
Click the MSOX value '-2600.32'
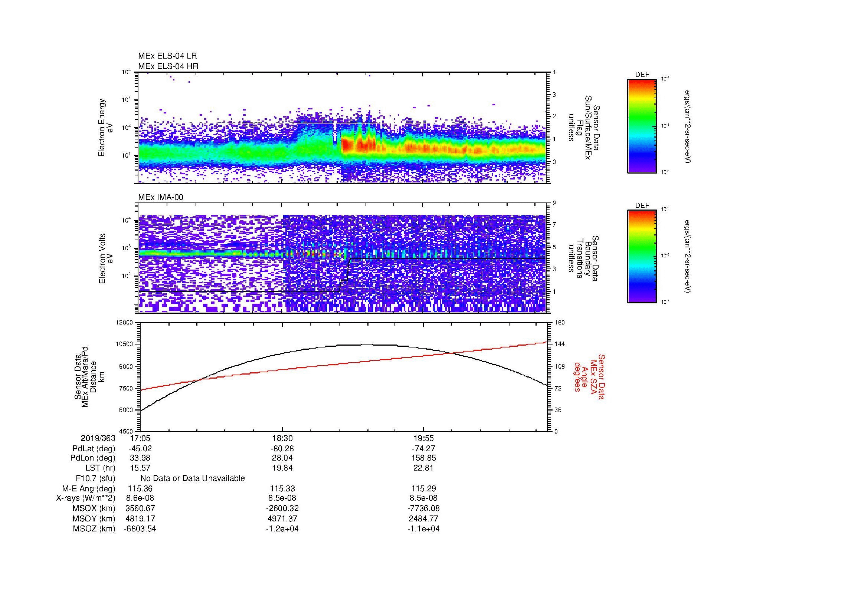pyautogui.click(x=282, y=509)
